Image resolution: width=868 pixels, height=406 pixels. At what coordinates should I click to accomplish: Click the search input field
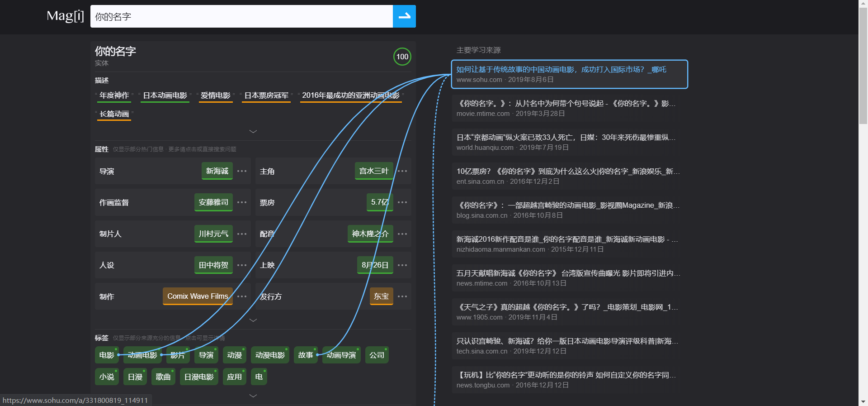241,16
